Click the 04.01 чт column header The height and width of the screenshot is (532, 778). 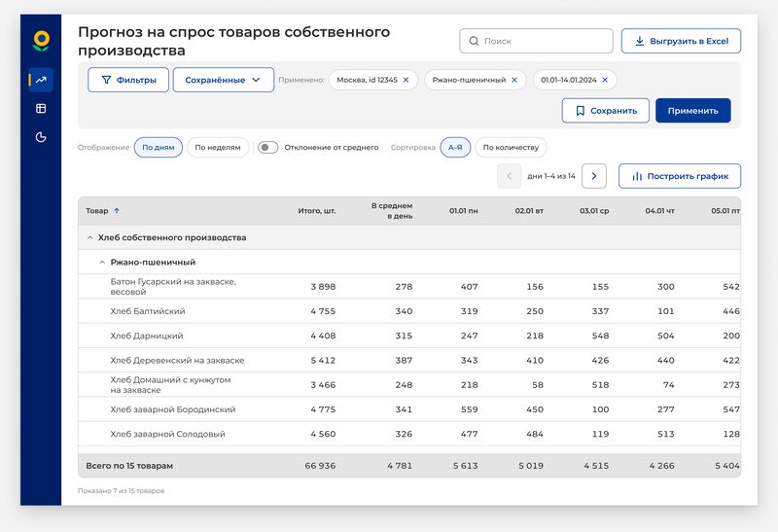point(659,211)
